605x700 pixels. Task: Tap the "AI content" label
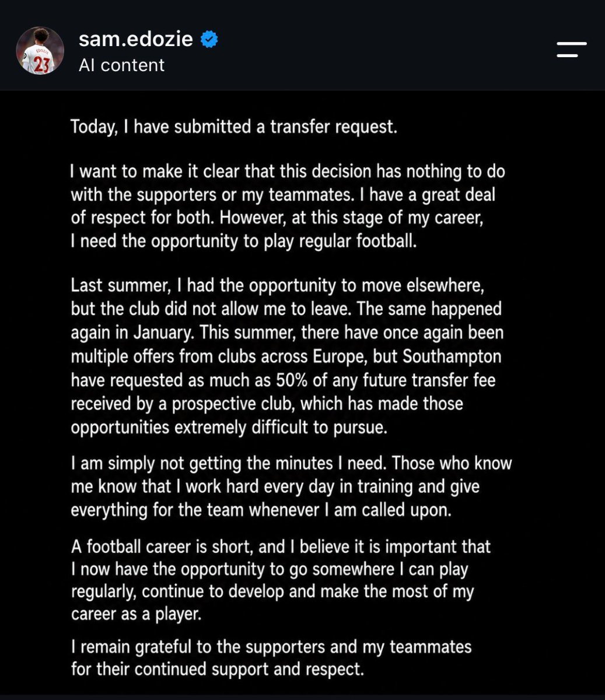[x=121, y=65]
